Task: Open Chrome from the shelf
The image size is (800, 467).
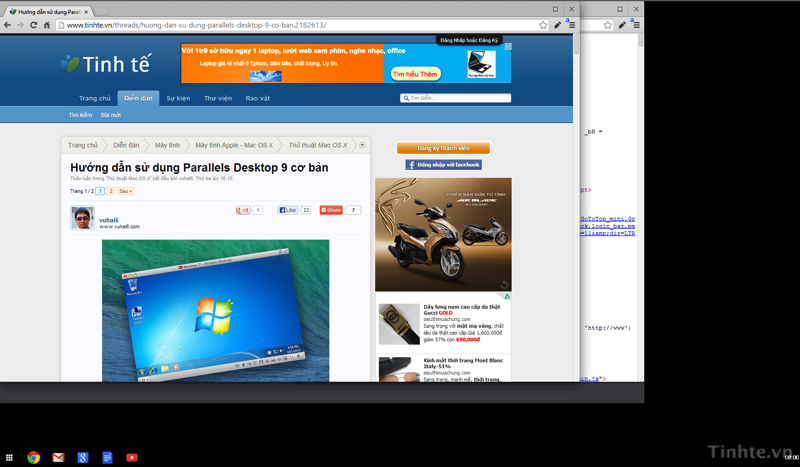Action: tap(33, 457)
